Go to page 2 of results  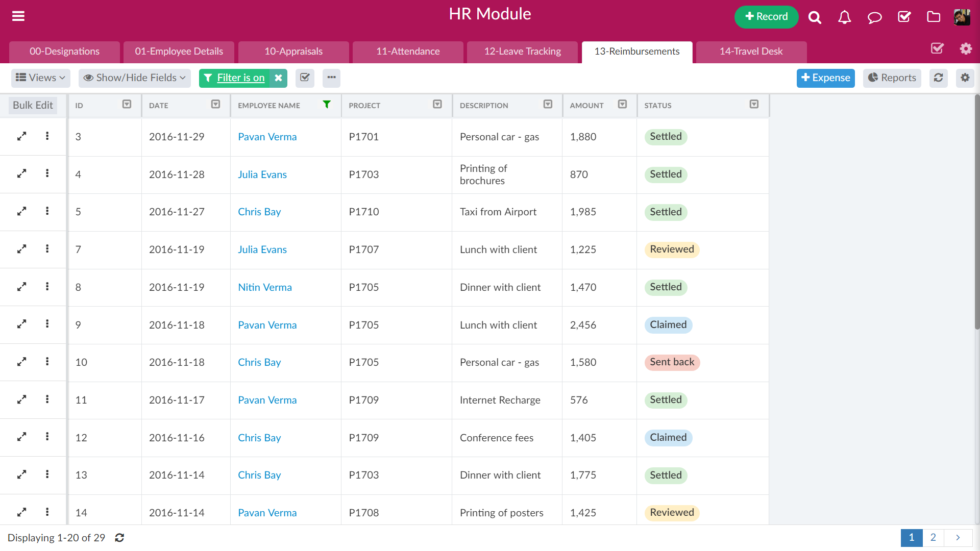(933, 537)
